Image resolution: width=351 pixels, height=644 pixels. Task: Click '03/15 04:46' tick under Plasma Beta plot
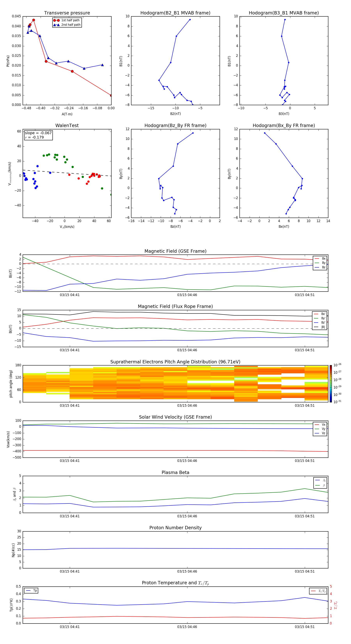[187, 516]
